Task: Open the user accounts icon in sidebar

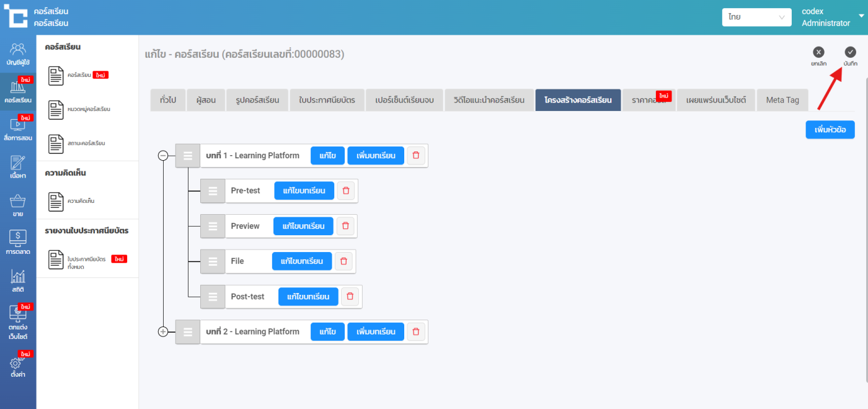Action: point(18,50)
